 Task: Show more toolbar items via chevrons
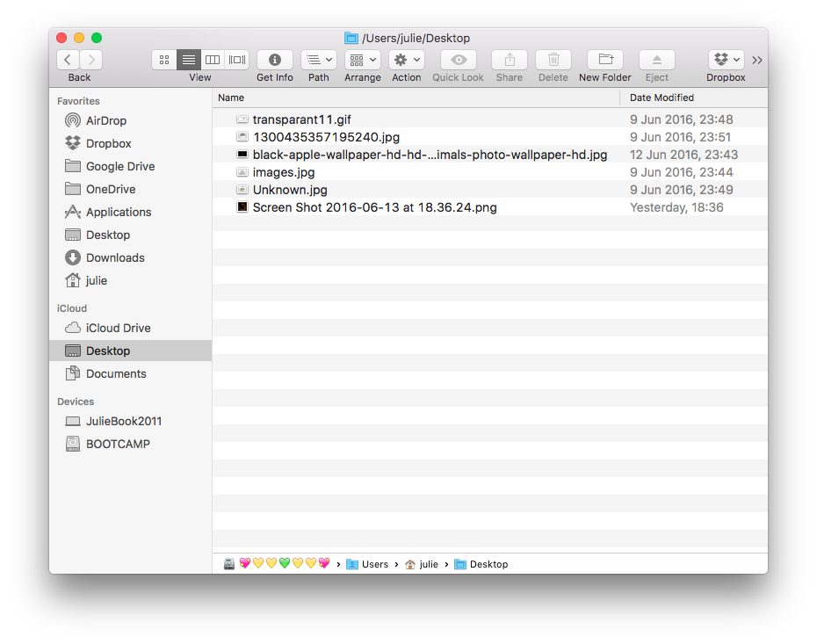coord(757,61)
